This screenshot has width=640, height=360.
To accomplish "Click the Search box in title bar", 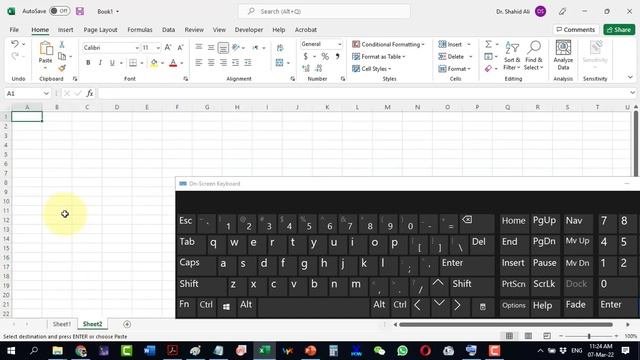I will click(x=324, y=11).
